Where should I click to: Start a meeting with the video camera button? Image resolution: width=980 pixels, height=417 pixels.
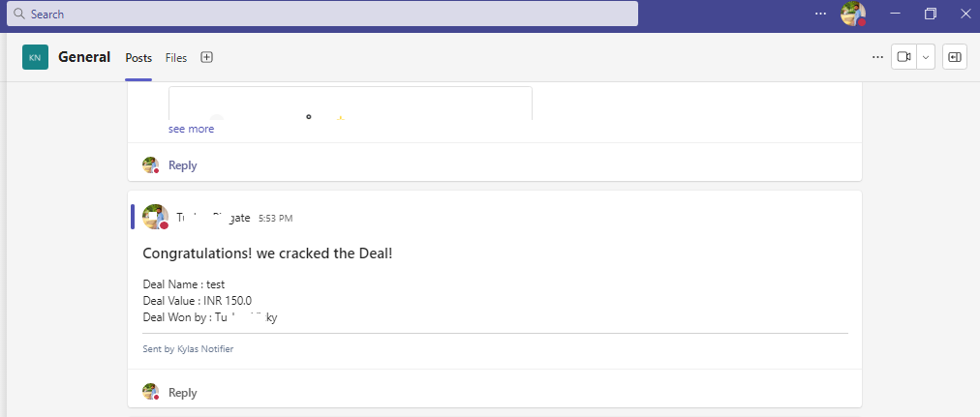click(903, 57)
